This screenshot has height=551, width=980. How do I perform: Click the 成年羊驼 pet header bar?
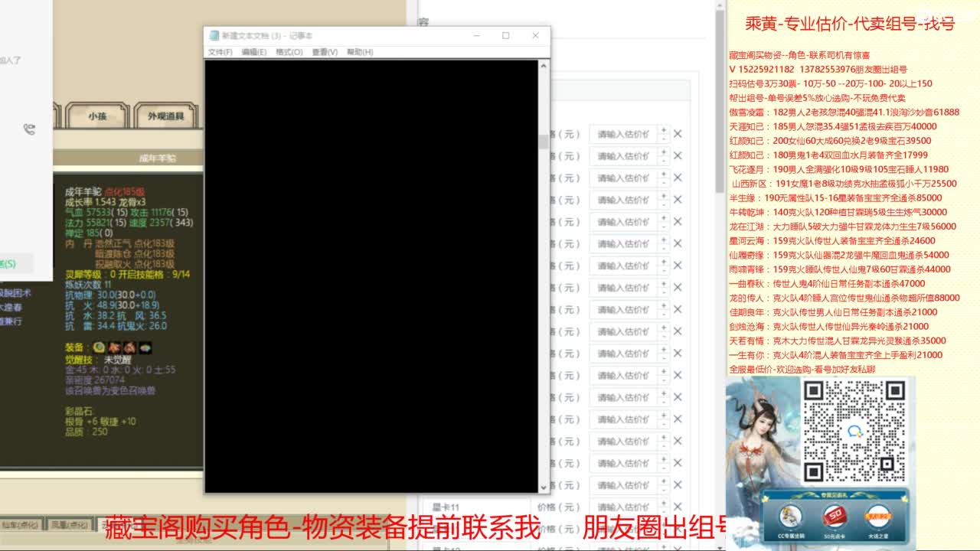point(127,158)
